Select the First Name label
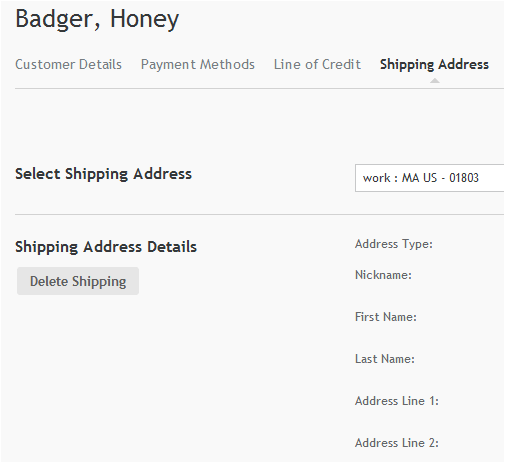 point(386,317)
